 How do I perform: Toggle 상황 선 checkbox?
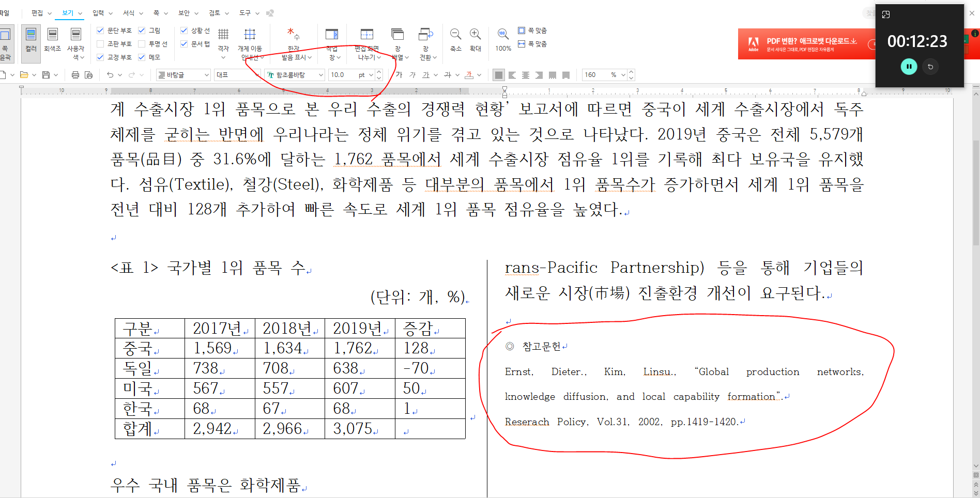coord(184,30)
